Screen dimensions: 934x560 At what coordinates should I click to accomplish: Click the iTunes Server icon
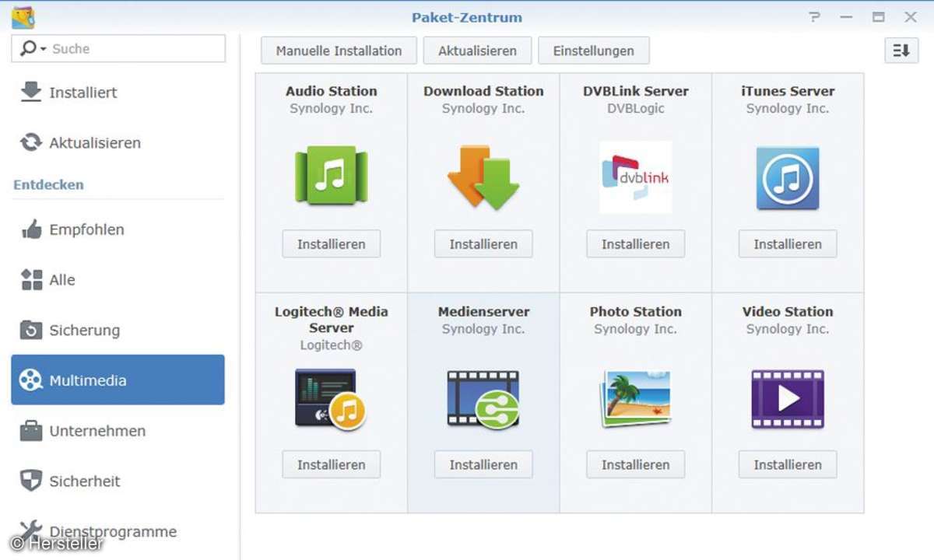pos(788,178)
